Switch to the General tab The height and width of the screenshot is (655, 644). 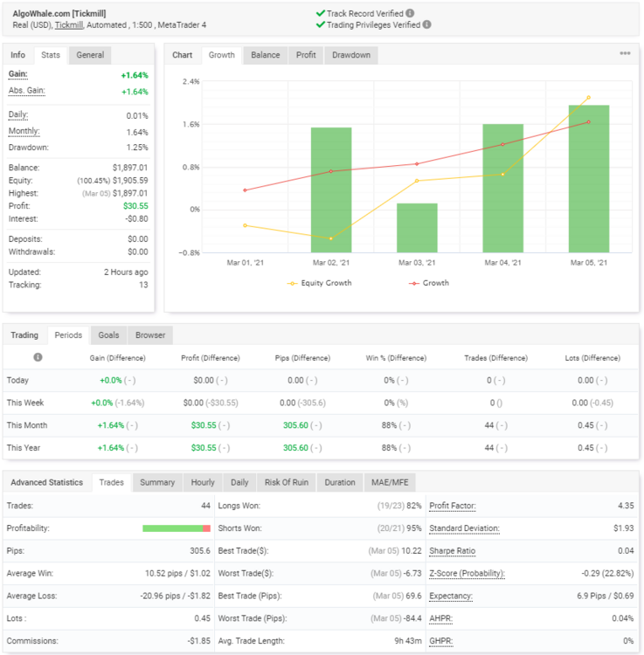coord(90,55)
